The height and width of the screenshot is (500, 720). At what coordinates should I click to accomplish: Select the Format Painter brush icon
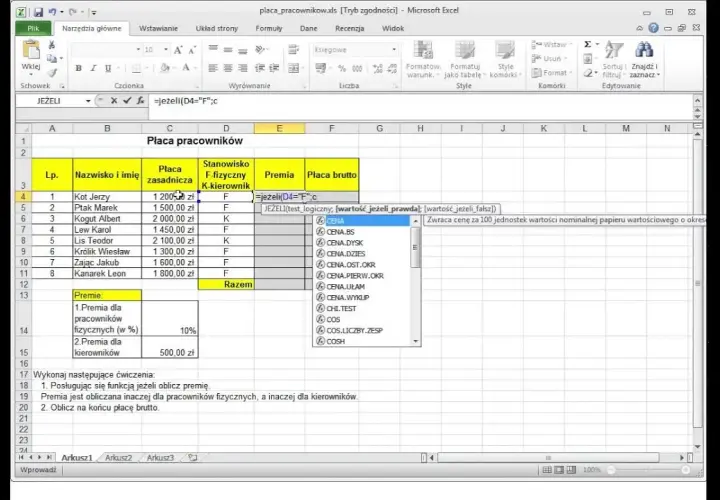click(x=52, y=73)
